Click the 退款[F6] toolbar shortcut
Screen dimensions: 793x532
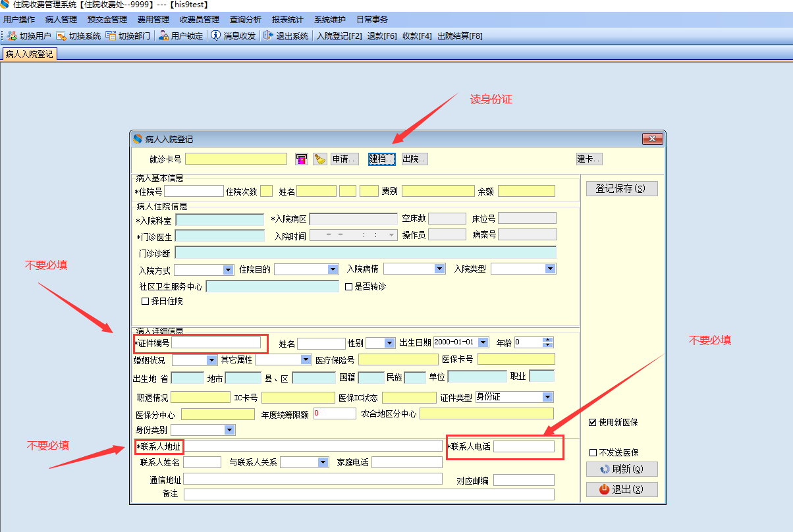(382, 36)
